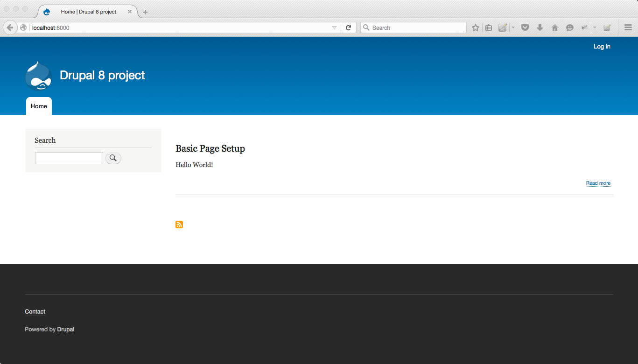This screenshot has height=364, width=638.
Task: Reload the current page
Action: 348,28
